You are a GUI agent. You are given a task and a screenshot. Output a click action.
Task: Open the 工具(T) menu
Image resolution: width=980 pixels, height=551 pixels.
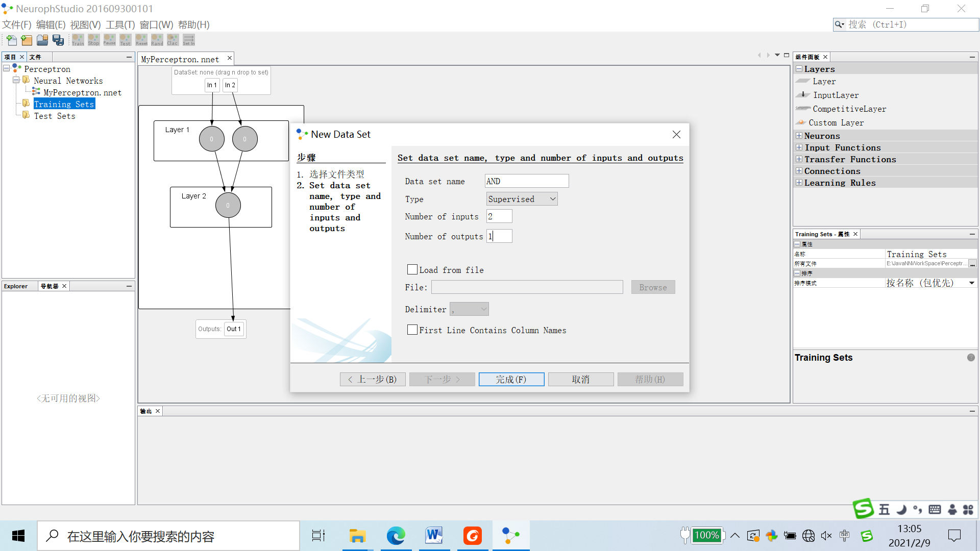pyautogui.click(x=120, y=24)
